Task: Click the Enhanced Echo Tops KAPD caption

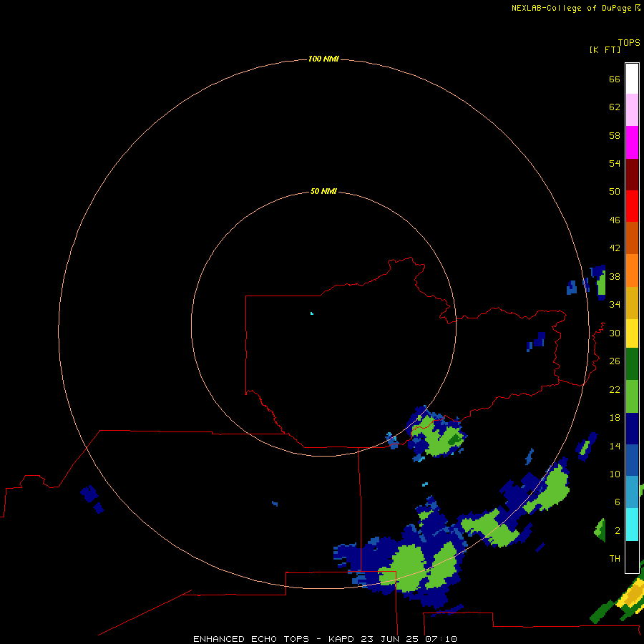Action: pos(325,639)
